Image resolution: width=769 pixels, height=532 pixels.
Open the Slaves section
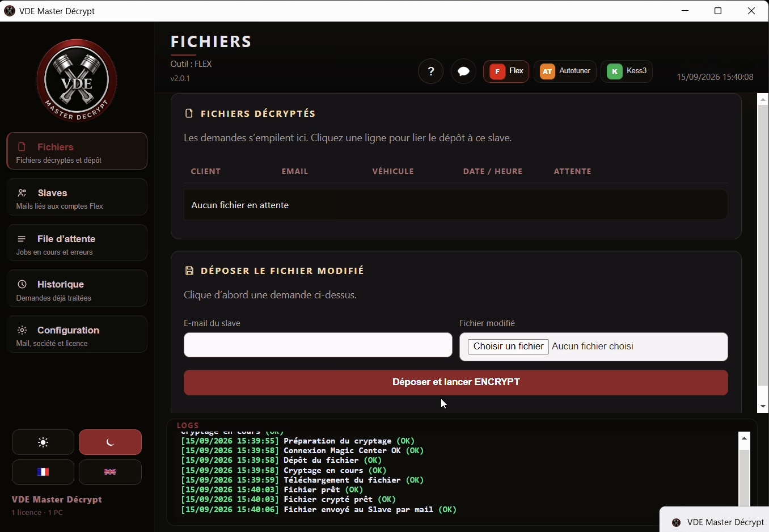(77, 197)
